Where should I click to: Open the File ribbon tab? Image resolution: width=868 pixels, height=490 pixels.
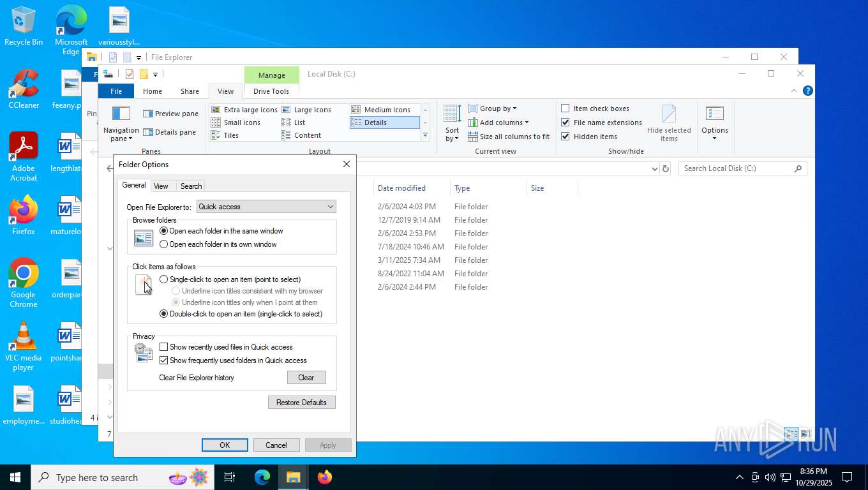(x=116, y=91)
